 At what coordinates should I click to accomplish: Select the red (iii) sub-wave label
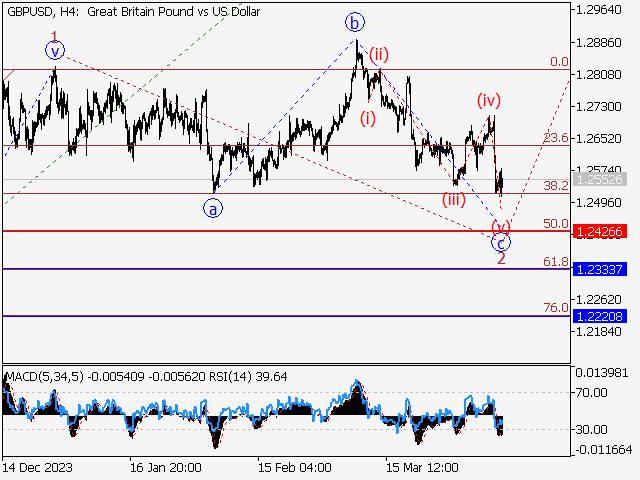click(454, 200)
